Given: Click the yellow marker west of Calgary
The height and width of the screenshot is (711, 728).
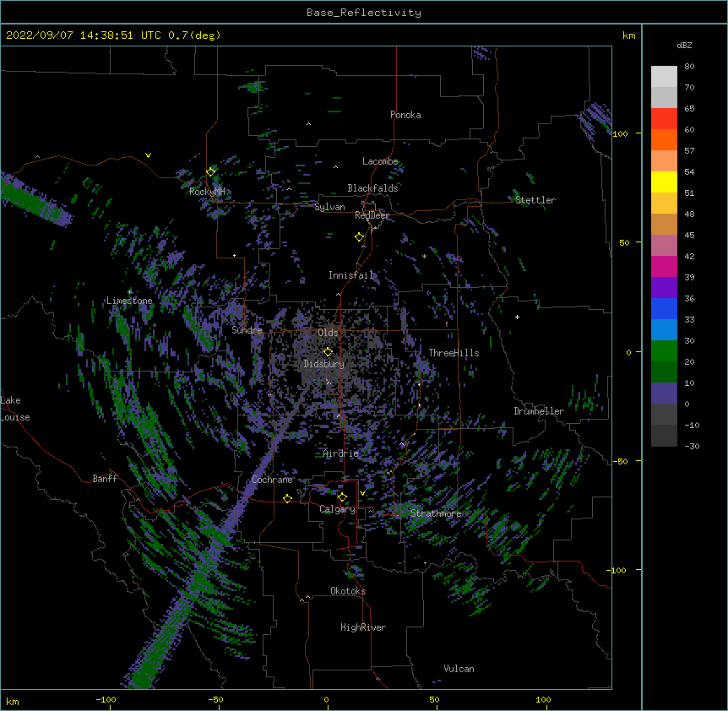Looking at the screenshot, I should [287, 498].
